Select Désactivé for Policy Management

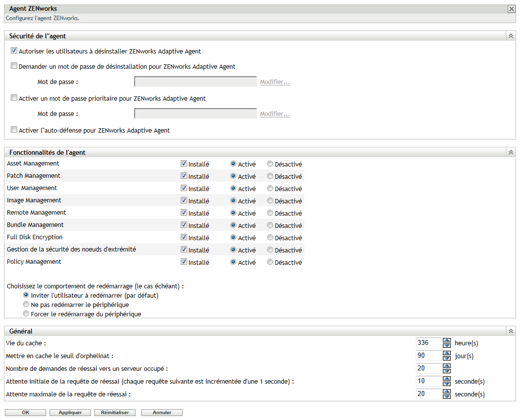tap(270, 262)
